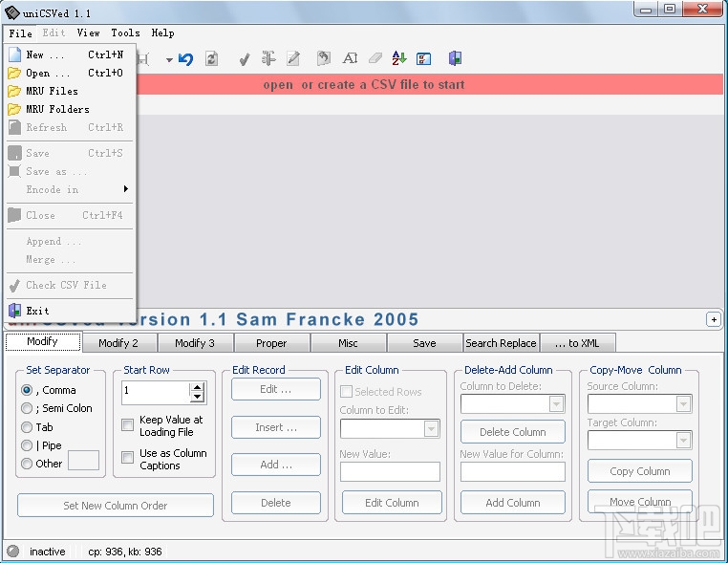Click the revert page toolbar icon
Viewport: 728px width, 563px height.
click(x=324, y=58)
